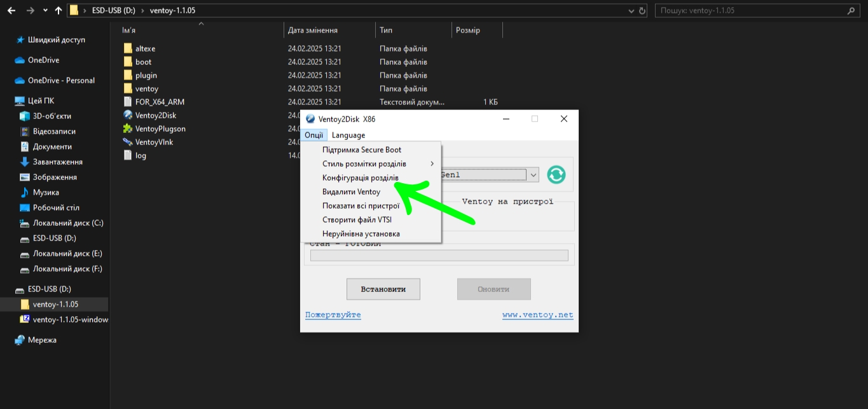Select the plugin folder icon
The image size is (868, 409).
pos(128,75)
